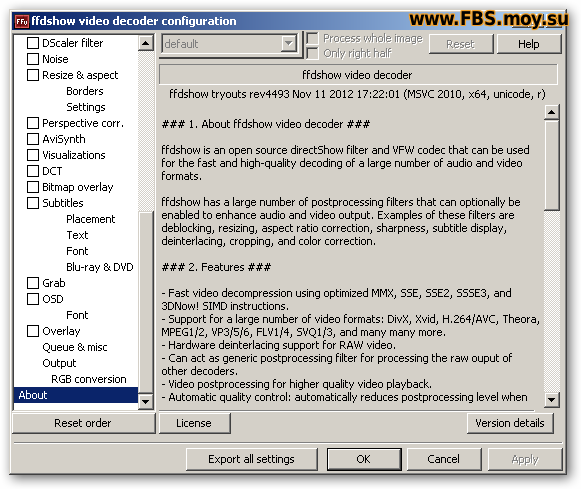Tick the Resize & aspect checkbox
581x489 pixels.
pos(33,75)
